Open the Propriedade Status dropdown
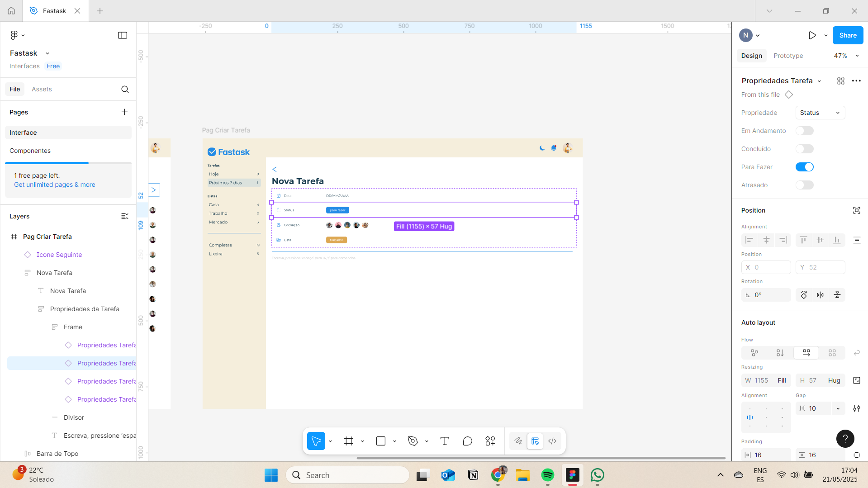This screenshot has height=488, width=868. [820, 113]
